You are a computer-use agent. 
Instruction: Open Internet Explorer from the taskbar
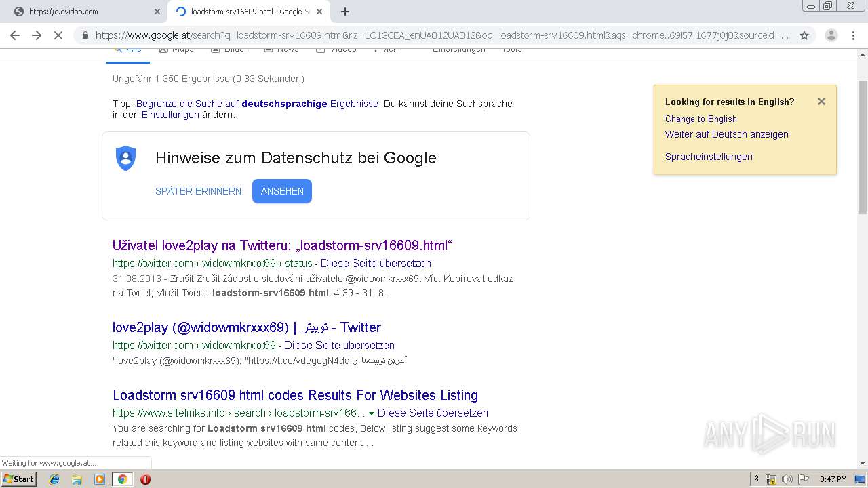(x=54, y=479)
